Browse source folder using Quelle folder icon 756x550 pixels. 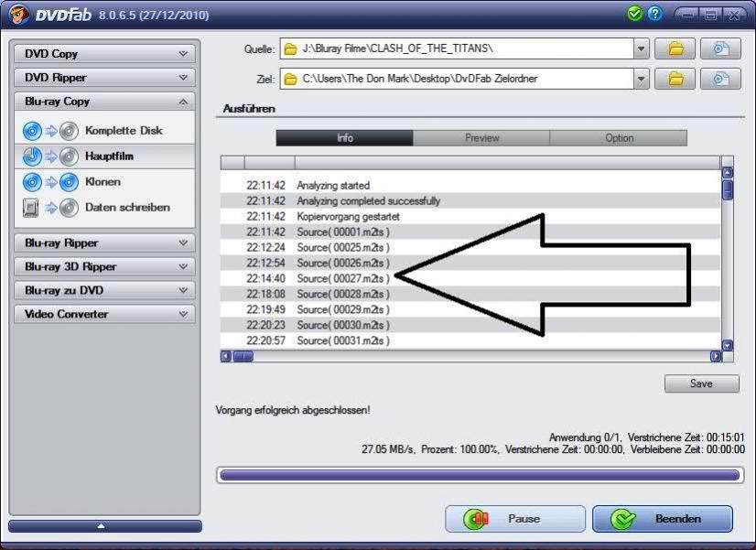(x=675, y=49)
